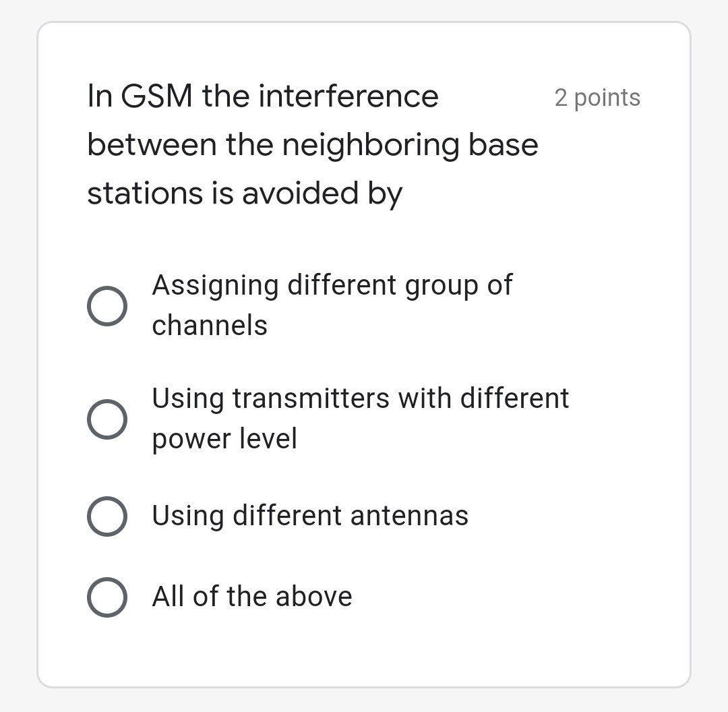Select the 'Assigning different group of channels' radio button
Viewport: 728px width, 712px height.
tap(107, 305)
